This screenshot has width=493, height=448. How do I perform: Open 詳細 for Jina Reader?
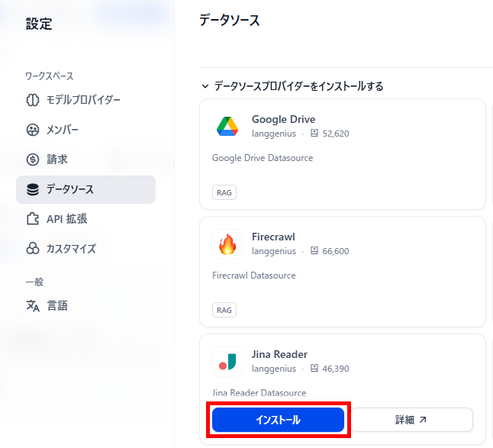[411, 420]
